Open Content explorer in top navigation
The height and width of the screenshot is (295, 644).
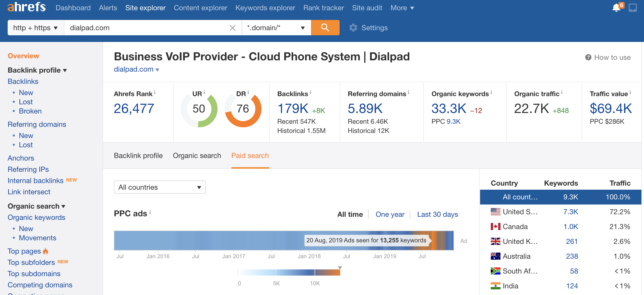click(x=200, y=8)
